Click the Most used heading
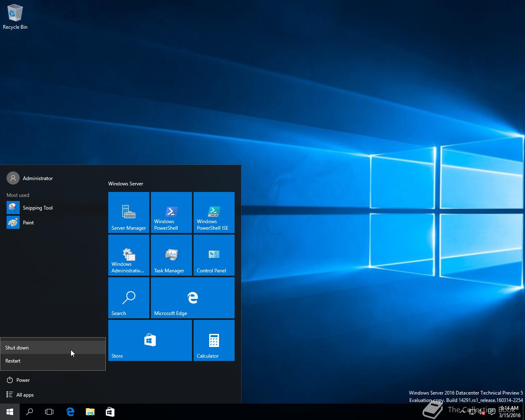Image resolution: width=525 pixels, height=420 pixels. (x=18, y=195)
